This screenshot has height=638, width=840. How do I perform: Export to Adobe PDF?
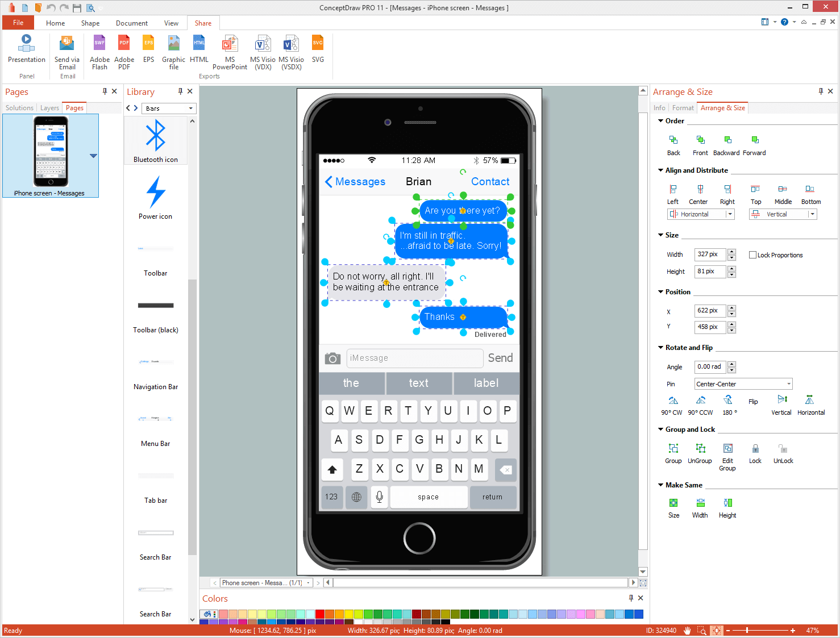point(124,52)
